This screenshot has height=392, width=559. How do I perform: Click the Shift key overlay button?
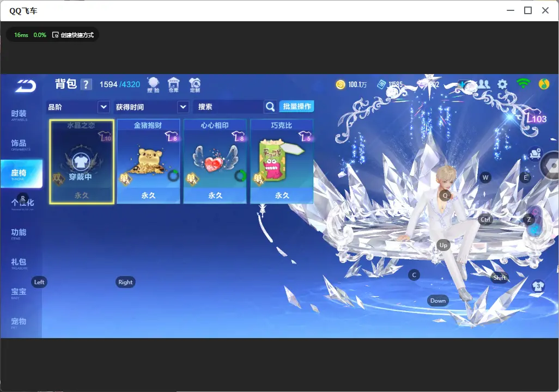coord(499,278)
